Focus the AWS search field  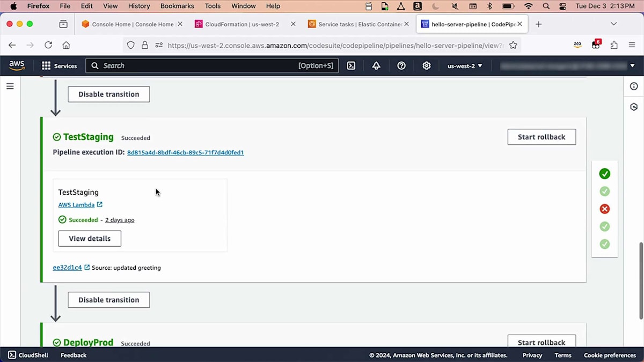tap(212, 65)
